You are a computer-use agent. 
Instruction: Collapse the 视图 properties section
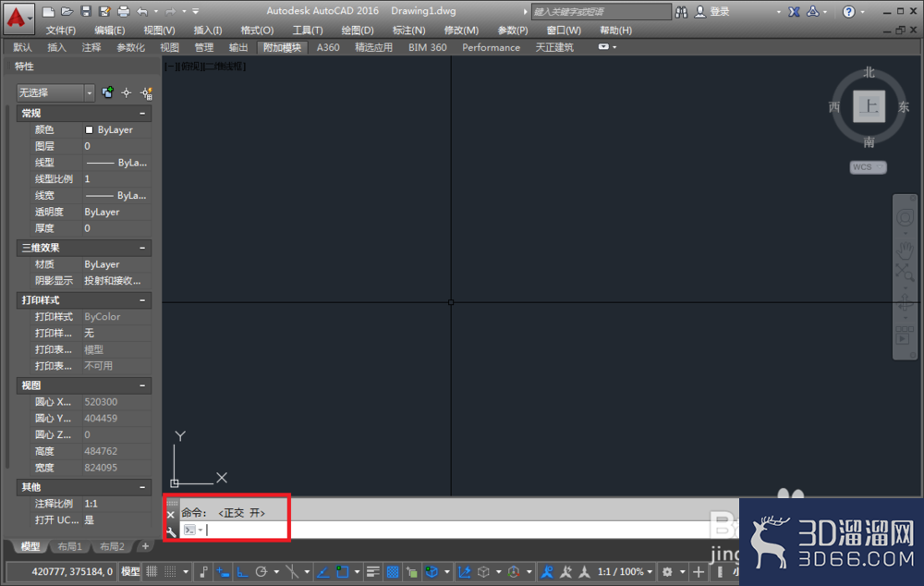142,385
